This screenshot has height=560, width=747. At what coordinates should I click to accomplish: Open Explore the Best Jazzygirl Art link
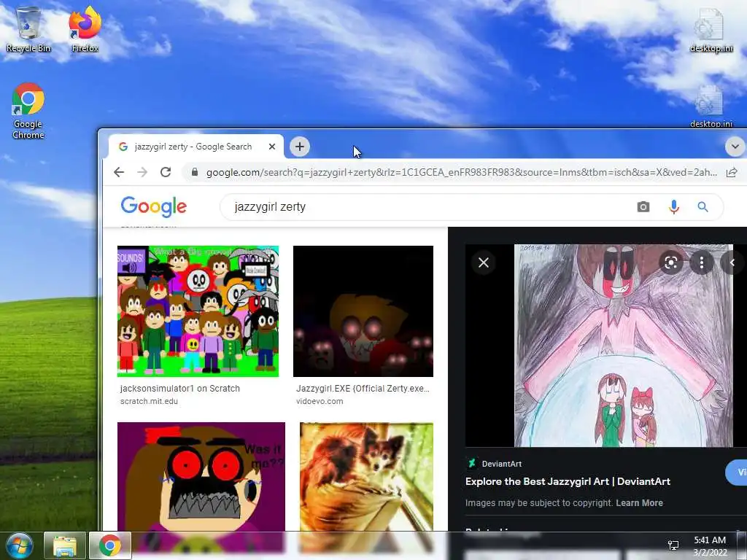click(x=568, y=481)
